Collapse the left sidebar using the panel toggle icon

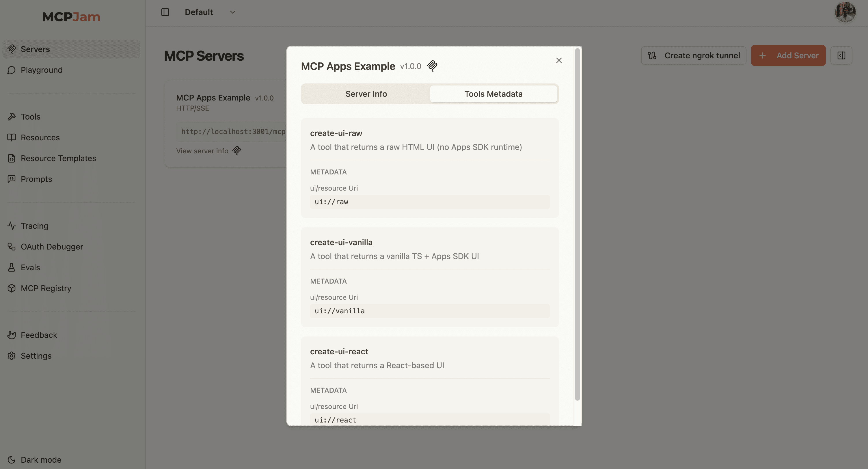[x=165, y=12]
